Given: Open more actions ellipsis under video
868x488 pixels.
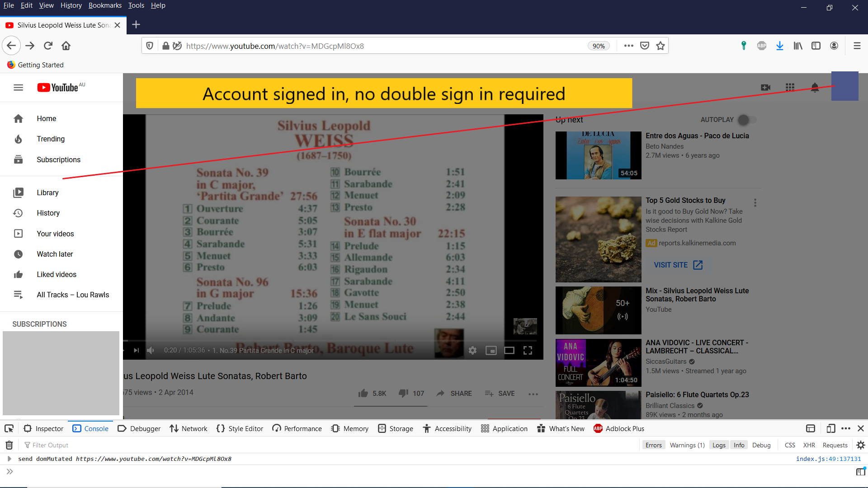Looking at the screenshot, I should 533,394.
